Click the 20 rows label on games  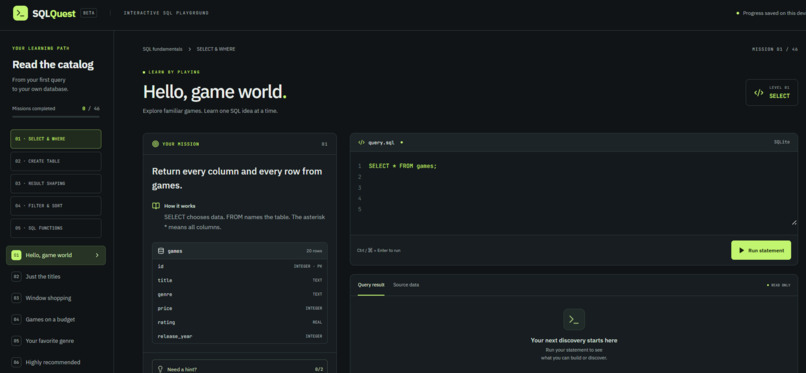pyautogui.click(x=314, y=251)
